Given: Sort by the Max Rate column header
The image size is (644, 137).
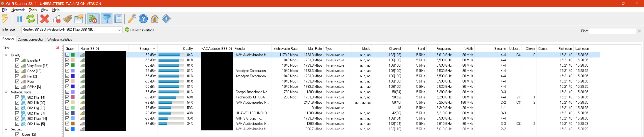Looking at the screenshot, I should pyautogui.click(x=311, y=49).
